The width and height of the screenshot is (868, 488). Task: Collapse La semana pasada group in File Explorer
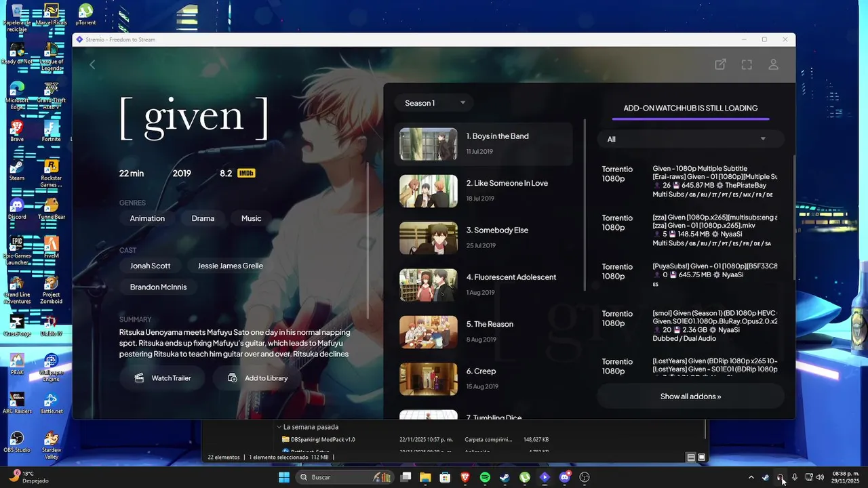pos(279,427)
